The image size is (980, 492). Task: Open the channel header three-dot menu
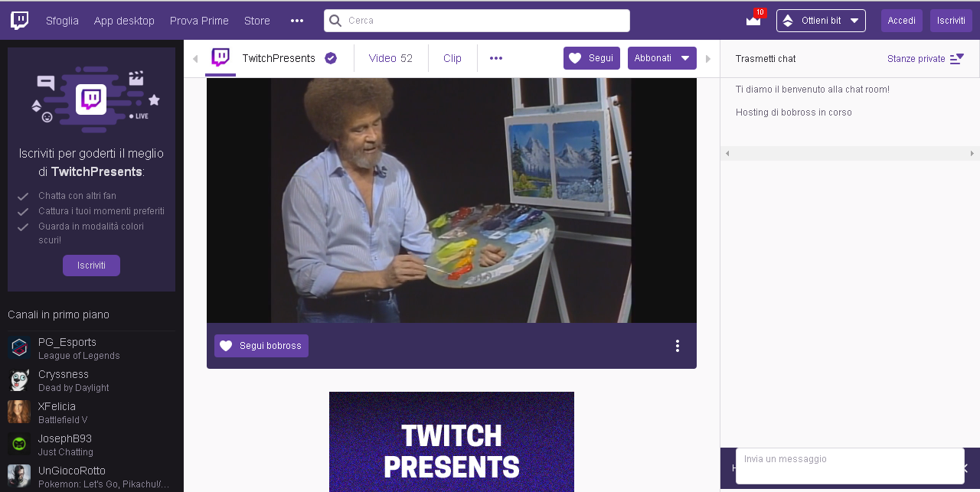point(496,58)
